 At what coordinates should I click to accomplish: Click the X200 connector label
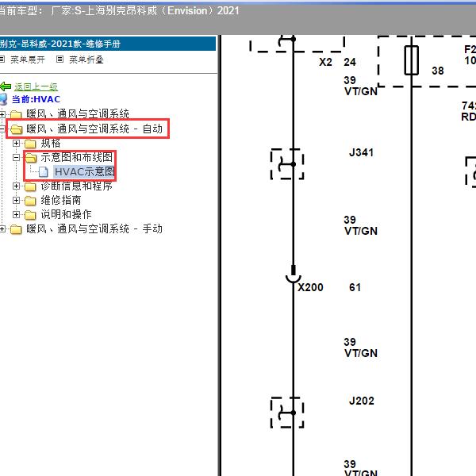pos(310,287)
